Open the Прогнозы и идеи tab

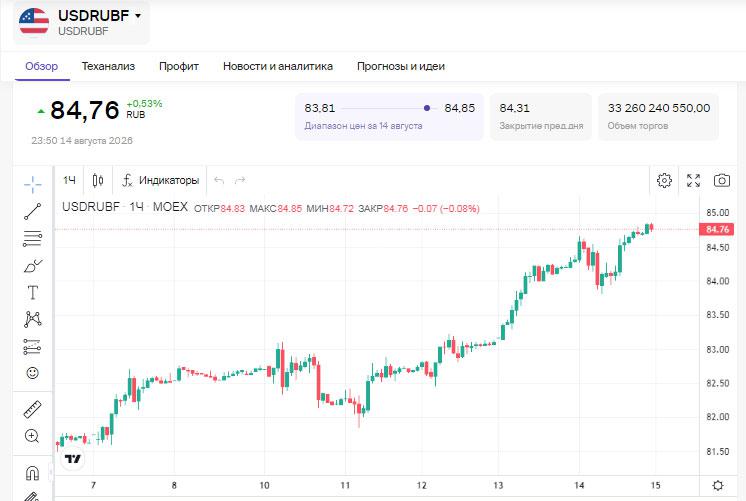(x=401, y=66)
